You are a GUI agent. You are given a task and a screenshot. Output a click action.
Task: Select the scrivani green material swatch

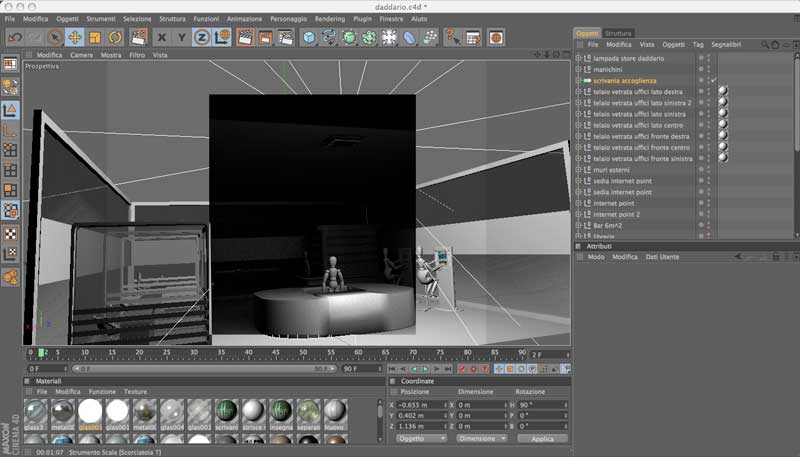click(228, 411)
